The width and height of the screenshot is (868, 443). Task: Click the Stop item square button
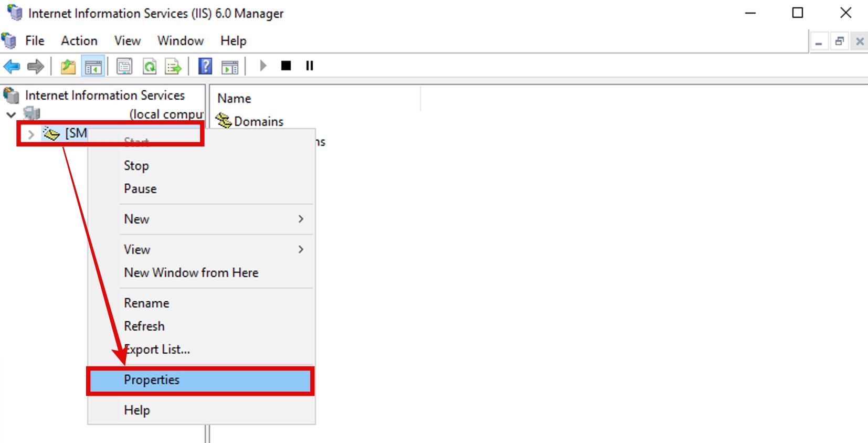coord(286,66)
